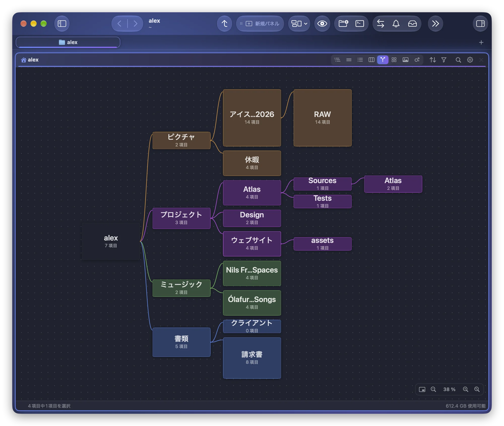Open the panel layout dropdown

click(299, 24)
